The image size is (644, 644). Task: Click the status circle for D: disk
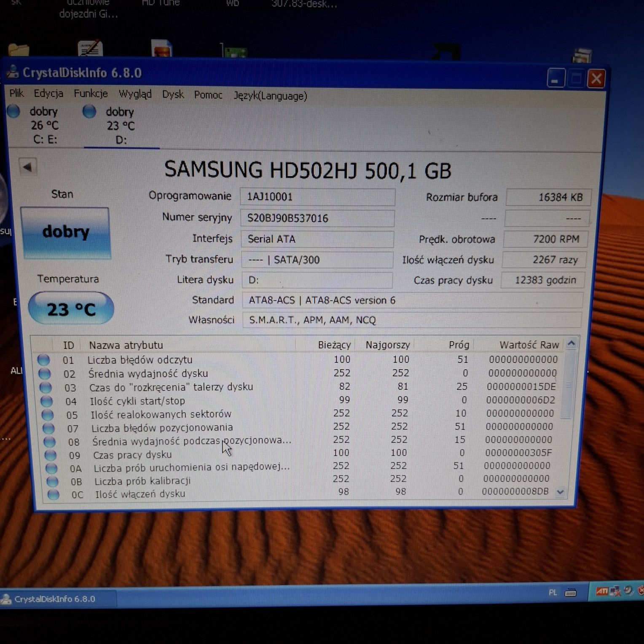89,112
